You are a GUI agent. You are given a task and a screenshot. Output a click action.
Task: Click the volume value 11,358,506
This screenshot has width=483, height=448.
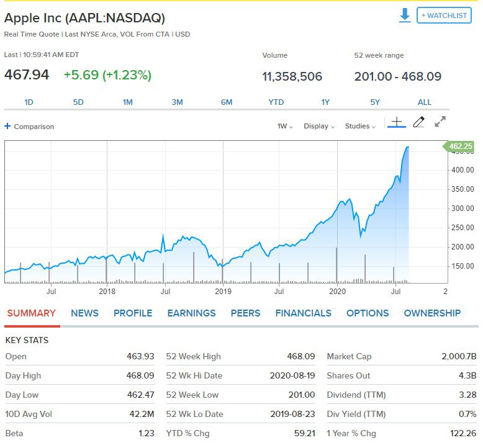[x=292, y=76]
